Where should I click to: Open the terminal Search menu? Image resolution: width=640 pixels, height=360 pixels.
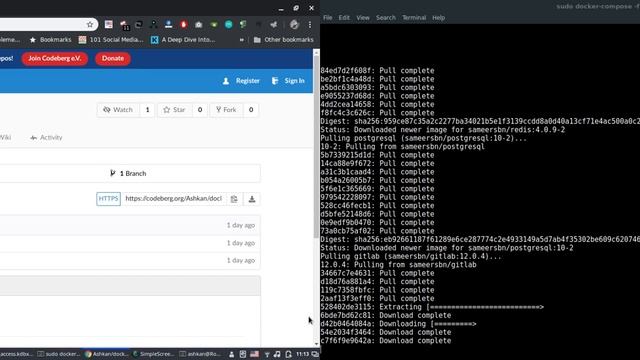(386, 18)
